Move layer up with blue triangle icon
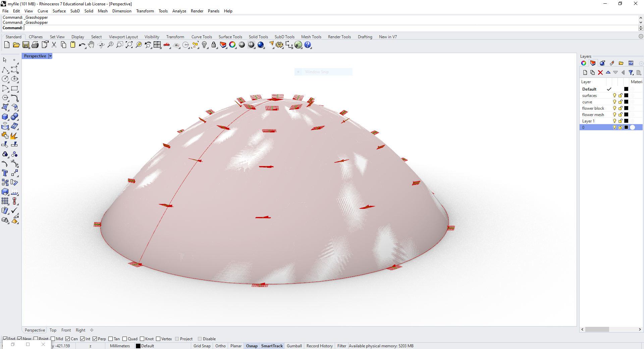 pyautogui.click(x=608, y=72)
